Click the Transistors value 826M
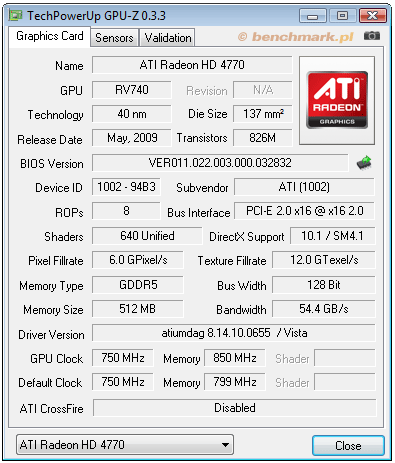Screen dimensions: 395x463 click(263, 138)
